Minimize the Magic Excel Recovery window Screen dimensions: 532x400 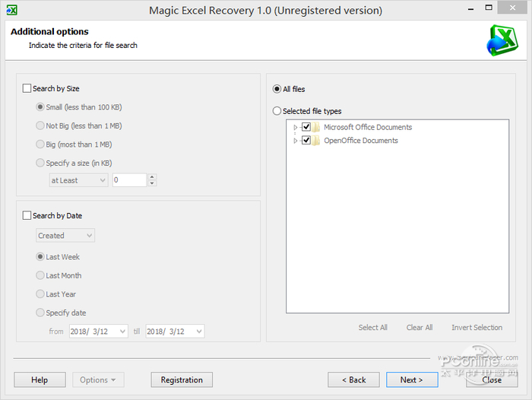(470, 9)
